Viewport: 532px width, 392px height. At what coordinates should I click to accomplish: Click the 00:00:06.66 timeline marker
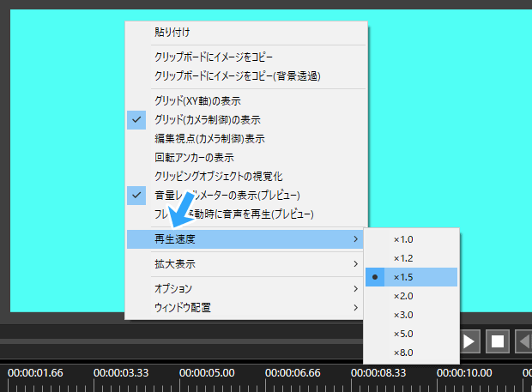click(293, 373)
